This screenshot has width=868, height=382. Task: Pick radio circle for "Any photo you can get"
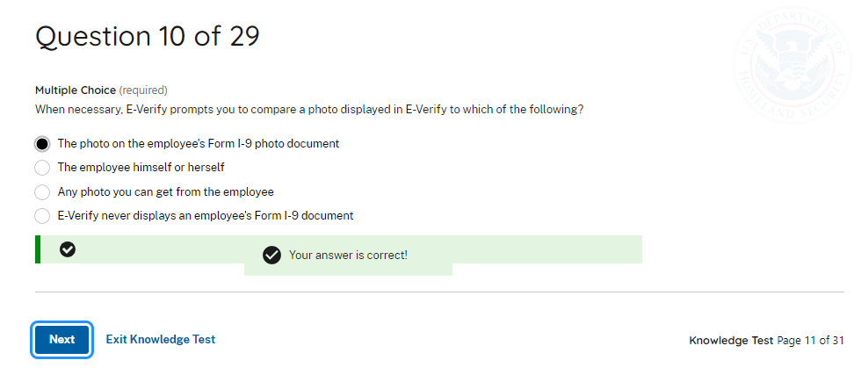(x=42, y=191)
